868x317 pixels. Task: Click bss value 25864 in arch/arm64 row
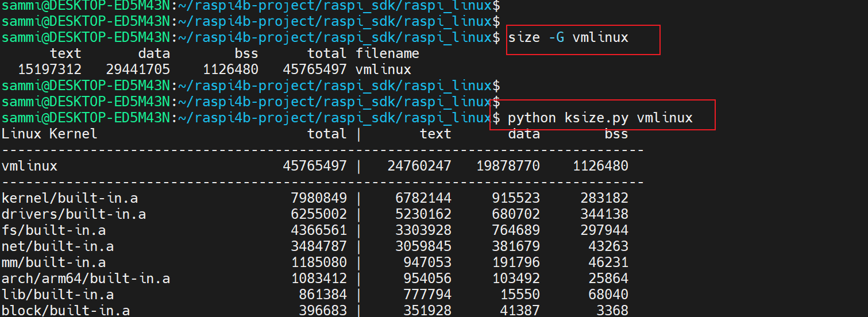[x=608, y=279]
